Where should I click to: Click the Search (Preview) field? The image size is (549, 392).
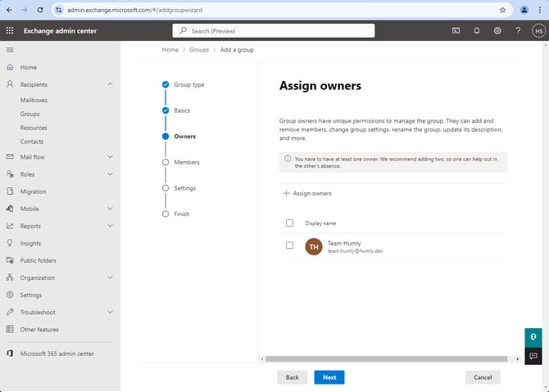(274, 31)
